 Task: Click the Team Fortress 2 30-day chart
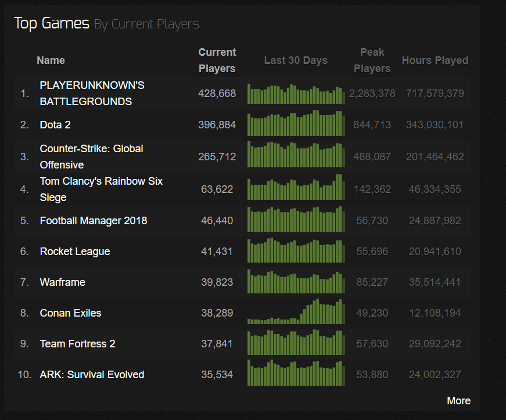296,342
